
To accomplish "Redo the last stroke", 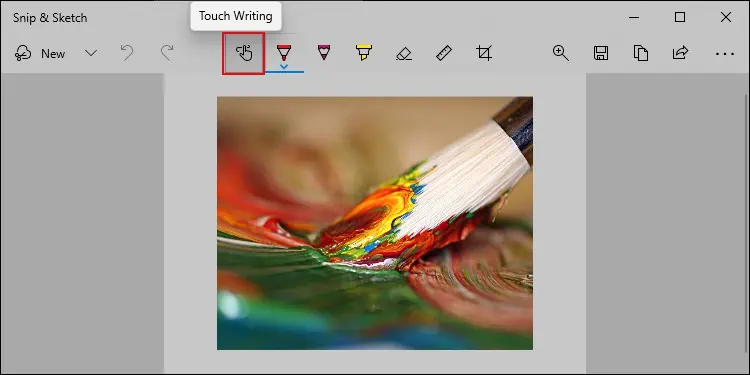I will [166, 53].
